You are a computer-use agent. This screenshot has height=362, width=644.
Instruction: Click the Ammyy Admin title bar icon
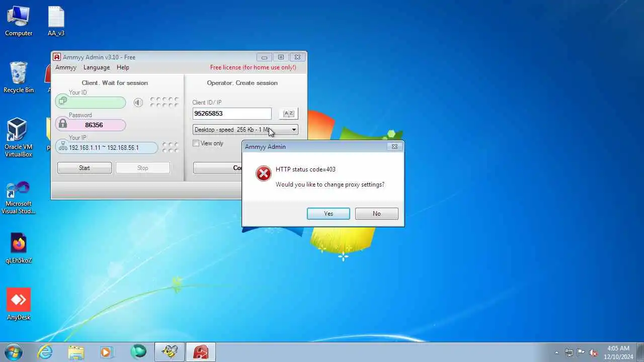57,57
